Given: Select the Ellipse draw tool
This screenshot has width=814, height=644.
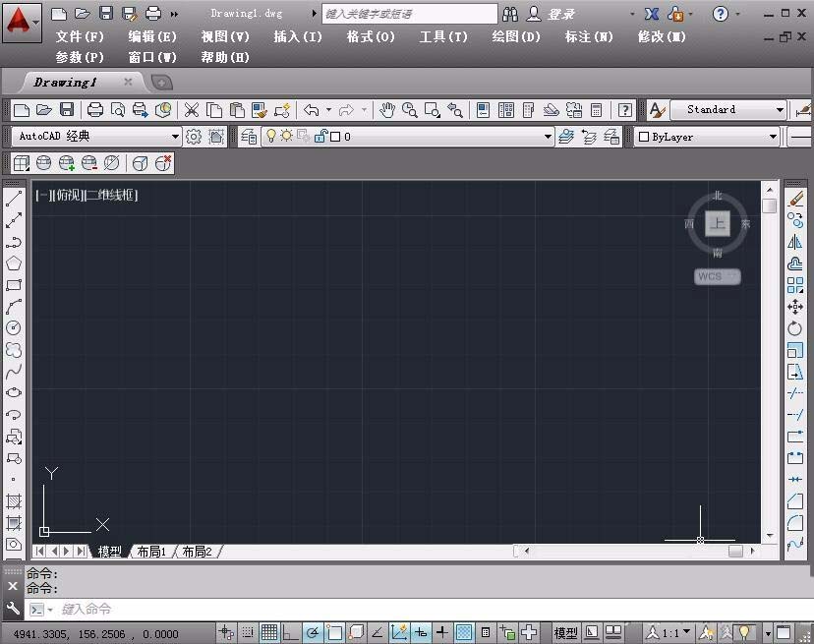Looking at the screenshot, I should pyautogui.click(x=14, y=393).
